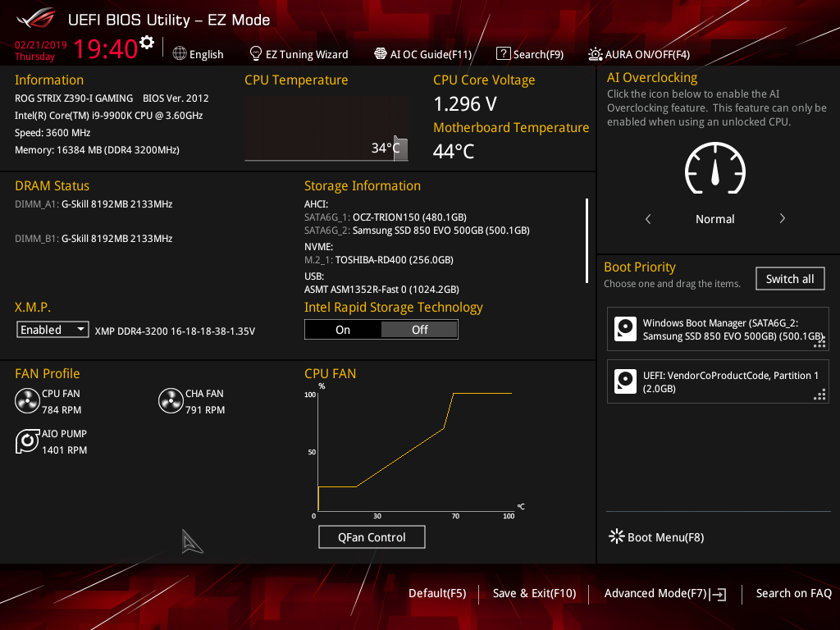Click the right arrow for AI Overclocking mode
840x630 pixels.
(x=782, y=218)
